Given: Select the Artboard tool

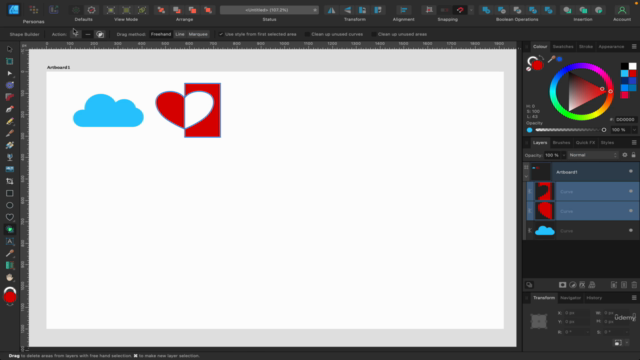Looking at the screenshot, I should tap(9, 61).
